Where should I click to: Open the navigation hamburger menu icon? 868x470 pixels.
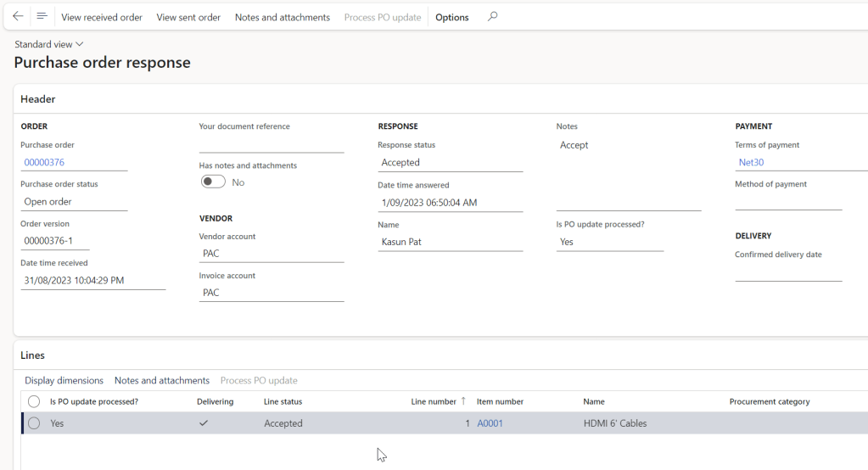(42, 16)
